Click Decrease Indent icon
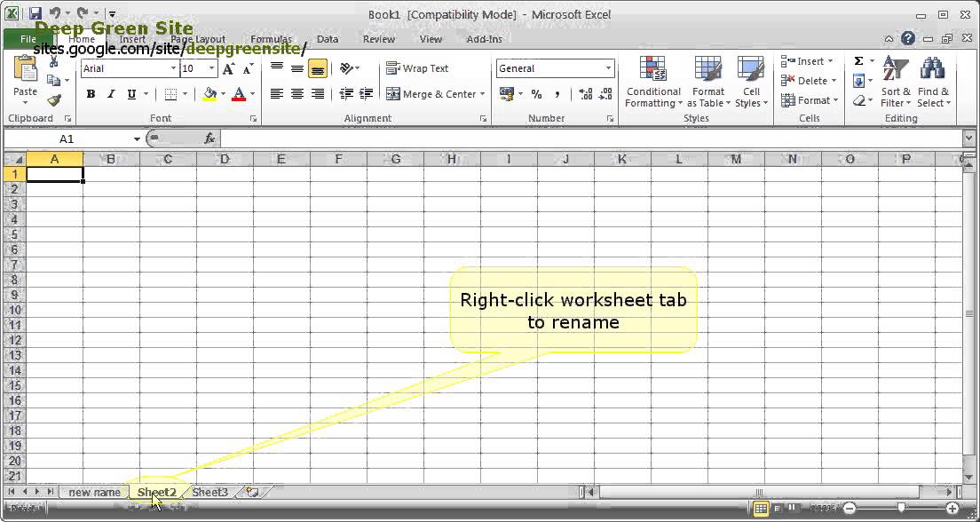The height and width of the screenshot is (522, 980). pyautogui.click(x=345, y=94)
